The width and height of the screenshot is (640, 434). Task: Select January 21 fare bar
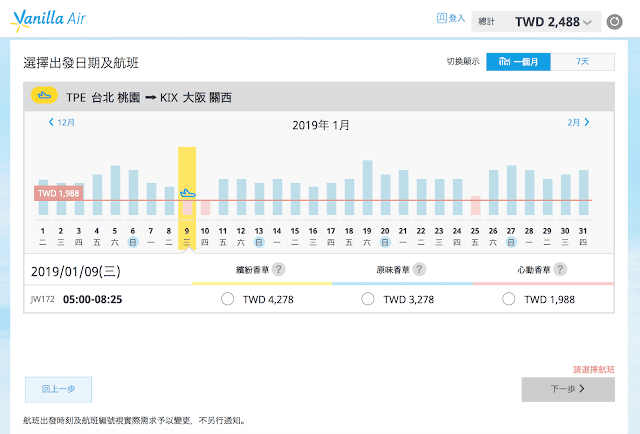click(x=403, y=193)
